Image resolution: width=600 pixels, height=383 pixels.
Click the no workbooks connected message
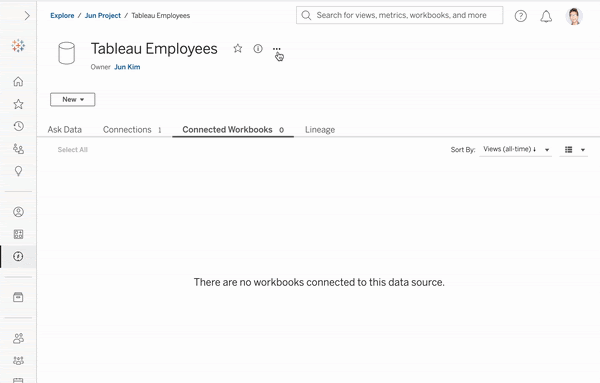coord(319,282)
